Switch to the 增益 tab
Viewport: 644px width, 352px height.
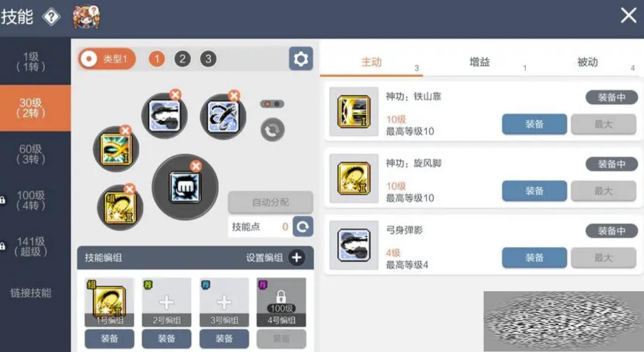480,62
